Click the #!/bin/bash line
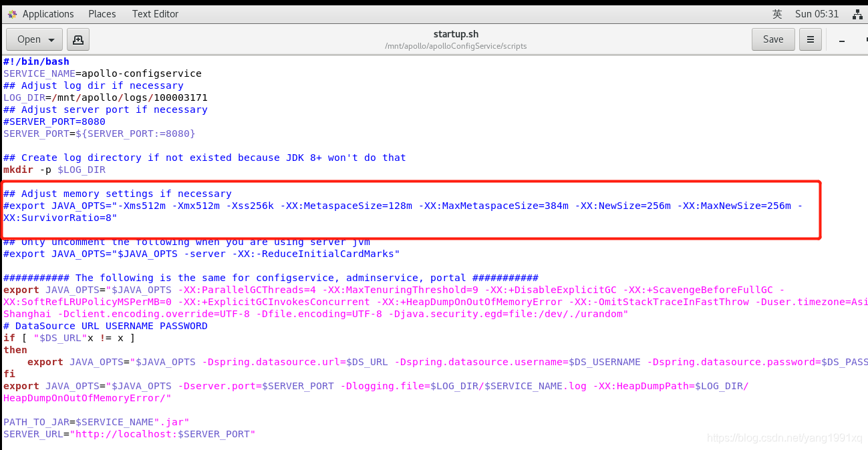 [36, 61]
